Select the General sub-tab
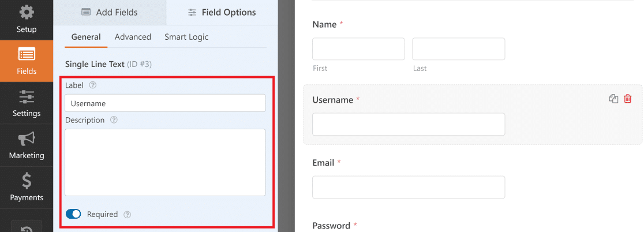 [86, 37]
